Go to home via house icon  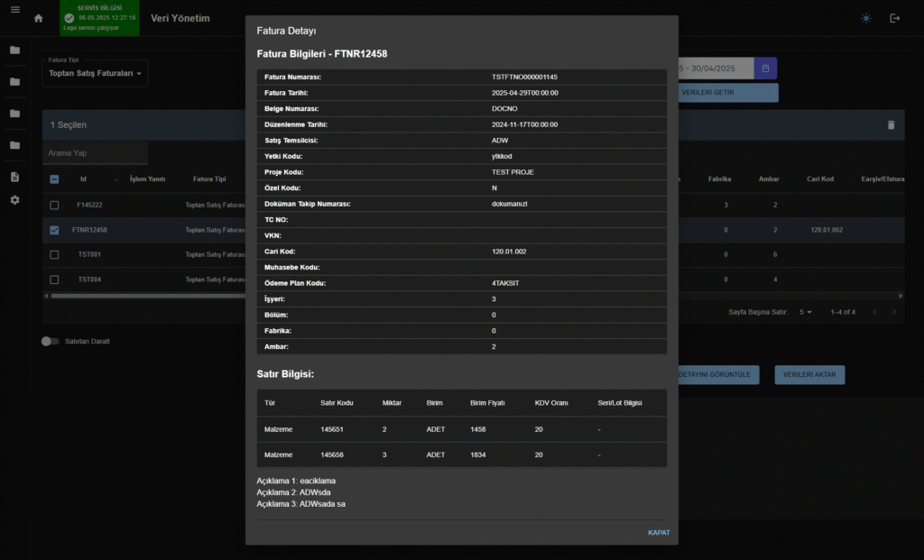[38, 18]
